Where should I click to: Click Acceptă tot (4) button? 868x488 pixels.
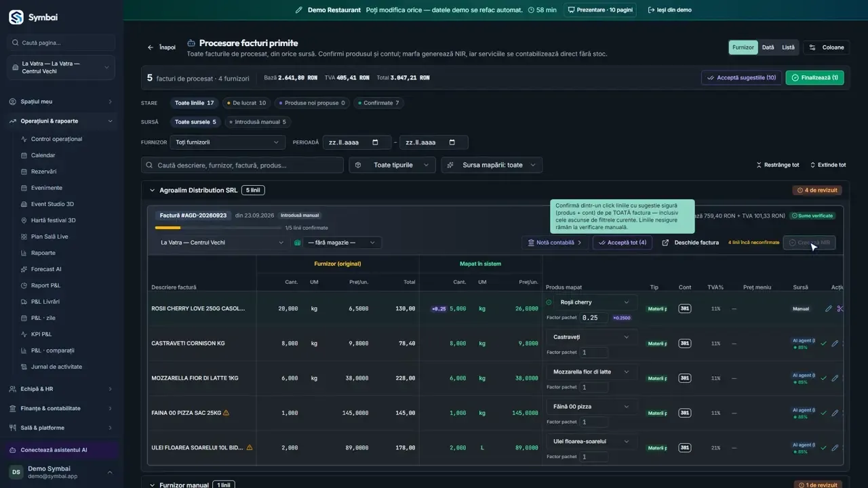click(623, 243)
